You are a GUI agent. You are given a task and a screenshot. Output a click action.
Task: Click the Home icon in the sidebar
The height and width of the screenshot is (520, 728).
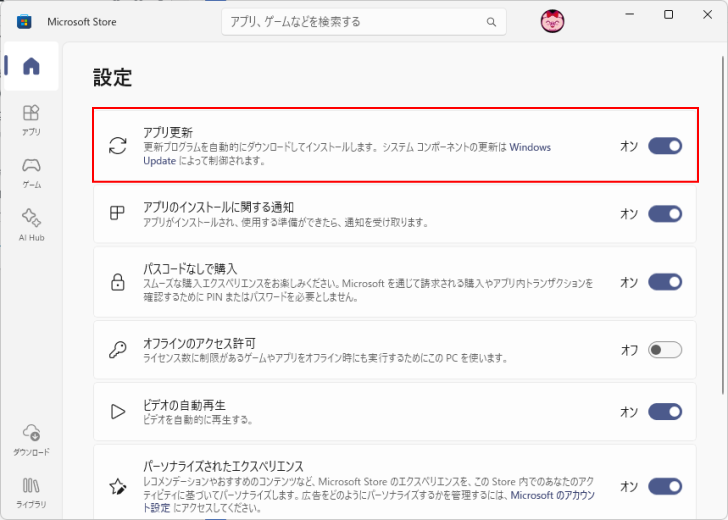pyautogui.click(x=31, y=67)
